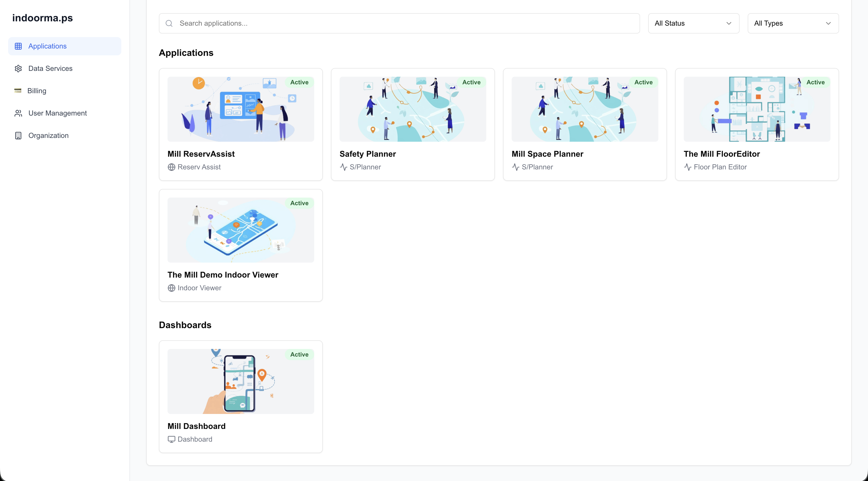Click activity icon under Safety Planner
Screen dimensions: 868x481
tap(343, 167)
